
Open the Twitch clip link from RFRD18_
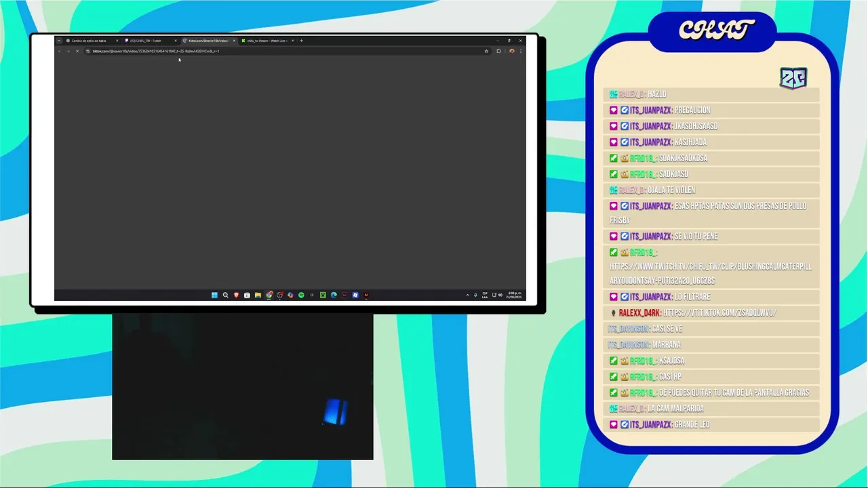click(x=711, y=274)
